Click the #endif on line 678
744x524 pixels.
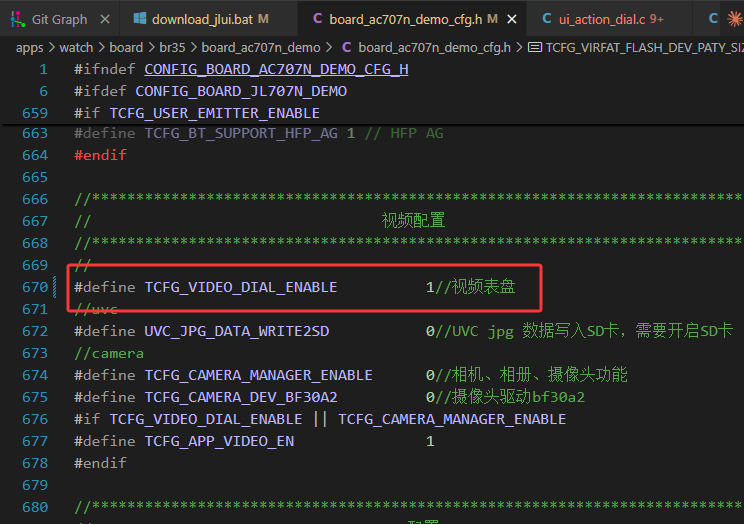point(100,463)
